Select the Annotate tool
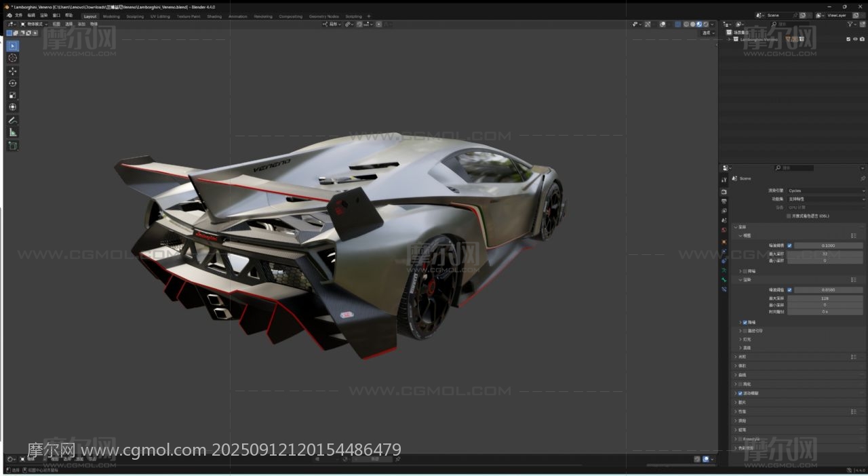868x476 pixels. click(x=13, y=120)
